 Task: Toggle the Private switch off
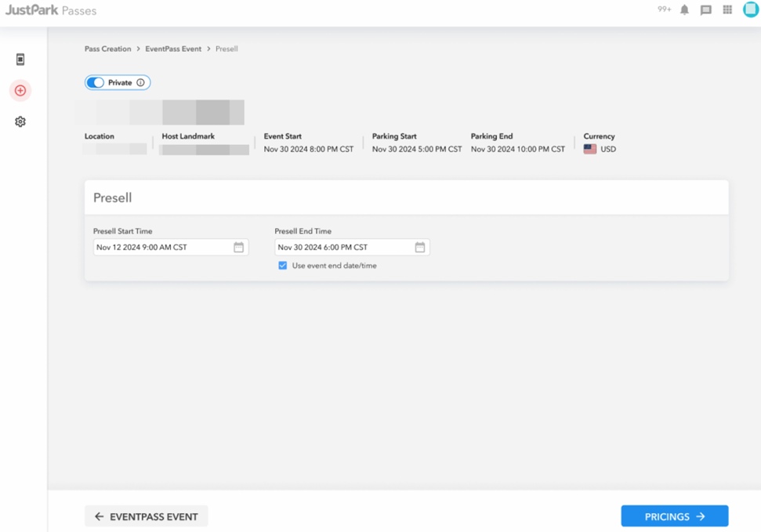pyautogui.click(x=96, y=82)
